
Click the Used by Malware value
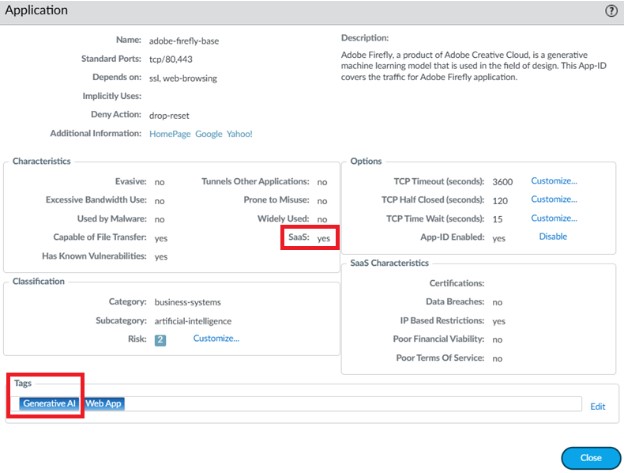[159, 219]
